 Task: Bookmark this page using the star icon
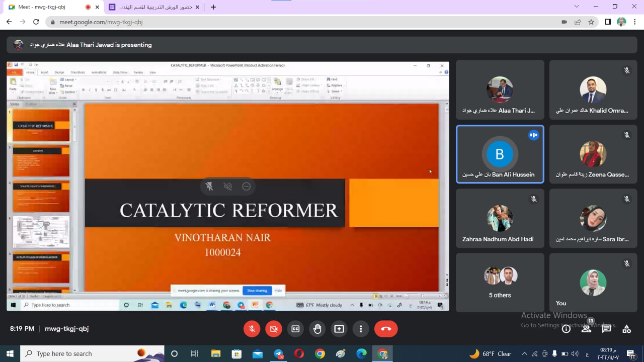(591, 22)
